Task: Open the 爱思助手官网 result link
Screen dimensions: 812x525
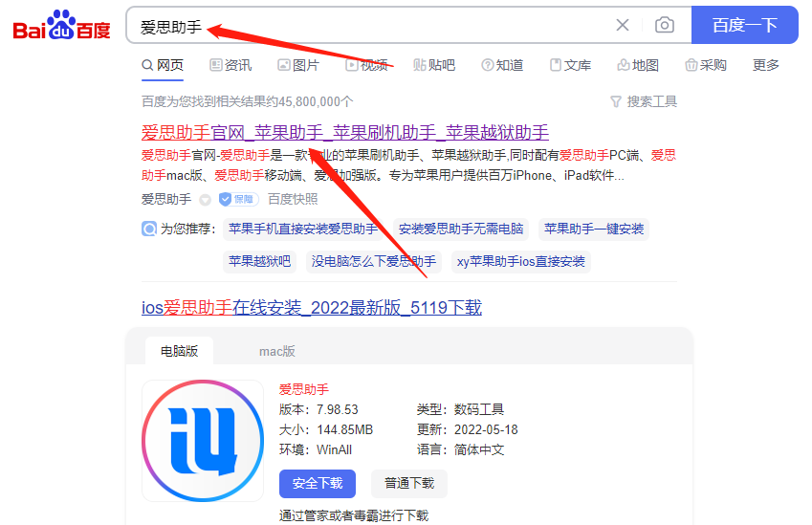Action: [x=345, y=133]
